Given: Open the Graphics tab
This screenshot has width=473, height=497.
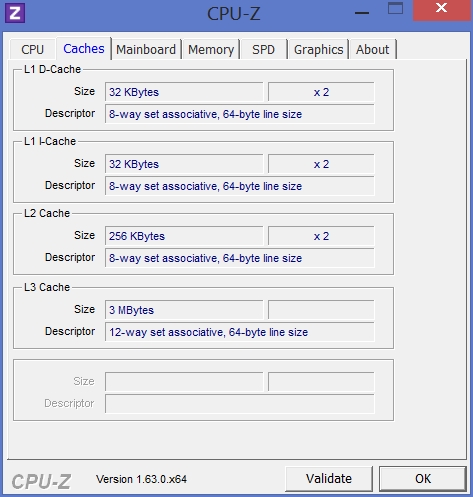Looking at the screenshot, I should [x=318, y=50].
